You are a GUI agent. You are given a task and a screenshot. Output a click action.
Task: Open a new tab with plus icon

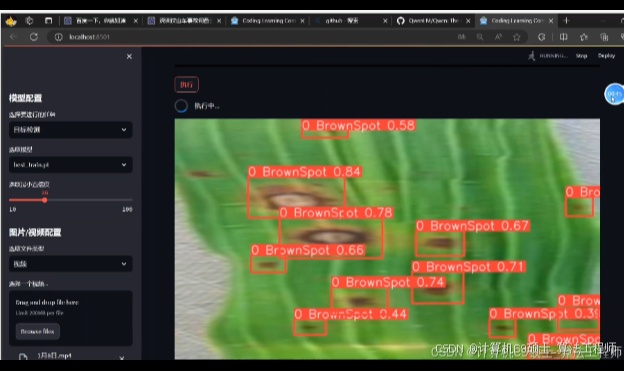566,21
